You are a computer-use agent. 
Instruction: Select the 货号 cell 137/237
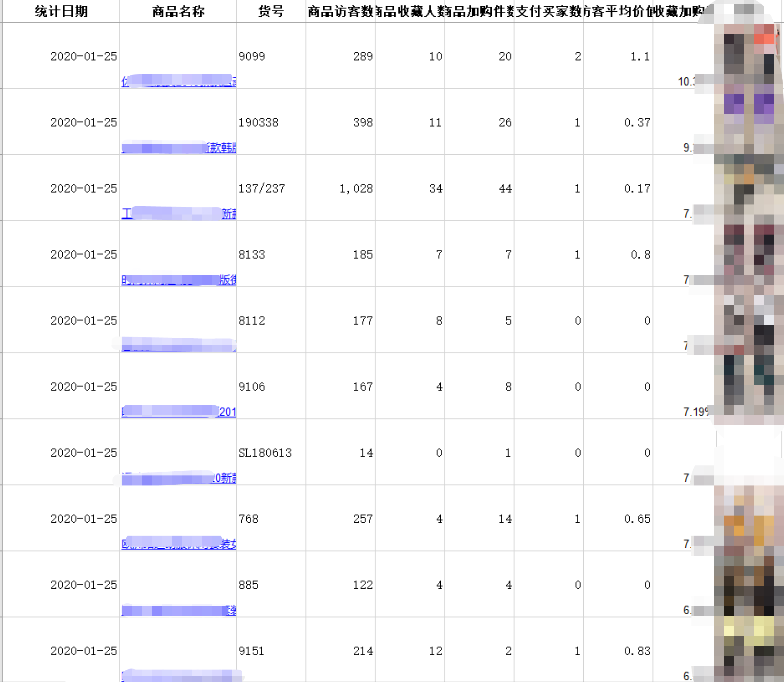271,188
